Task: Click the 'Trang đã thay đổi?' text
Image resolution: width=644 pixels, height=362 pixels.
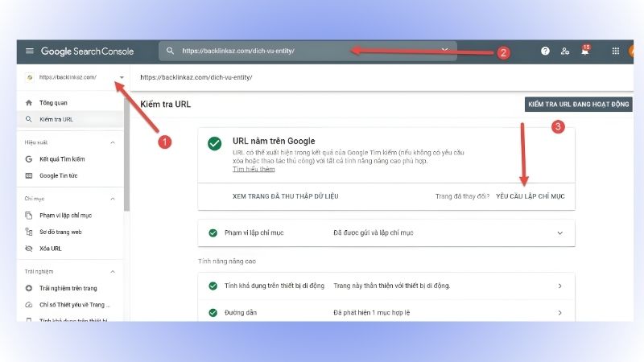Action: 462,196
